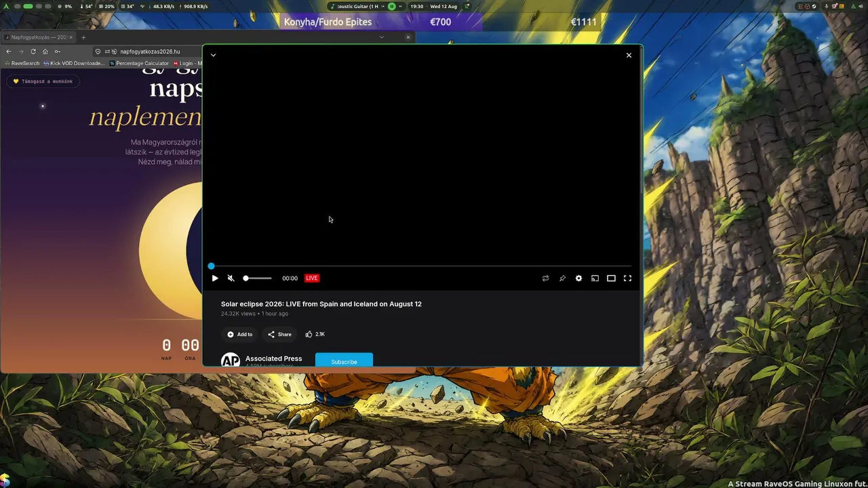Subscribe to Associated Press channel

344,361
